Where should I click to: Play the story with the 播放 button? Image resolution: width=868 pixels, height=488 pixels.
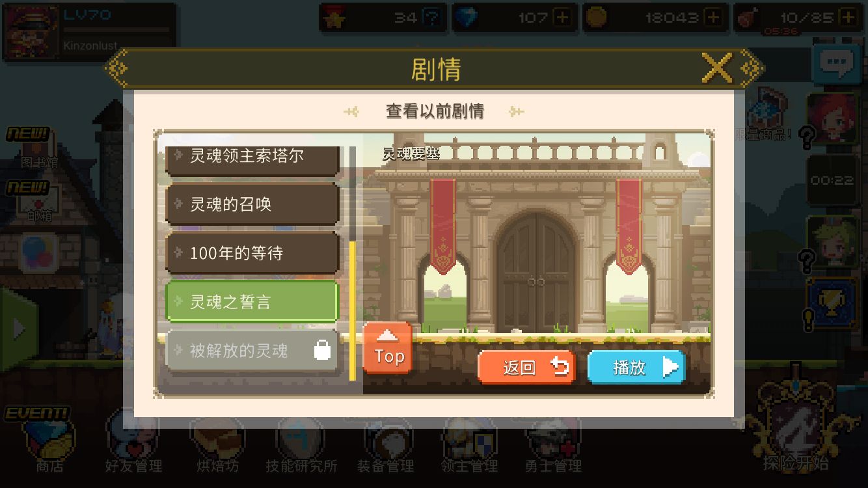(637, 367)
